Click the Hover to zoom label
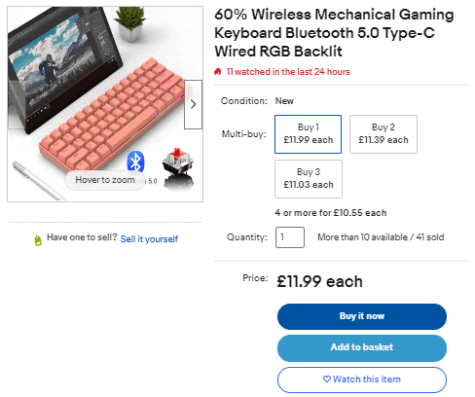Image resolution: width=475 pixels, height=397 pixels. [x=105, y=180]
